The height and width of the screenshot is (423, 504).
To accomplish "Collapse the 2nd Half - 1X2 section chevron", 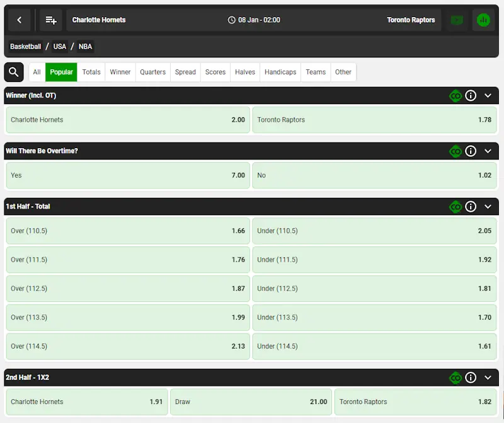I will click(x=487, y=378).
